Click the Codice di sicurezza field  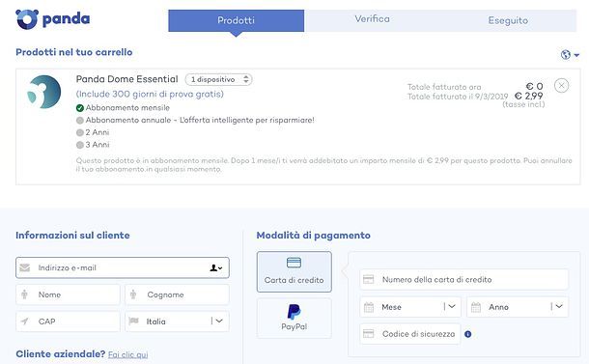tap(410, 333)
